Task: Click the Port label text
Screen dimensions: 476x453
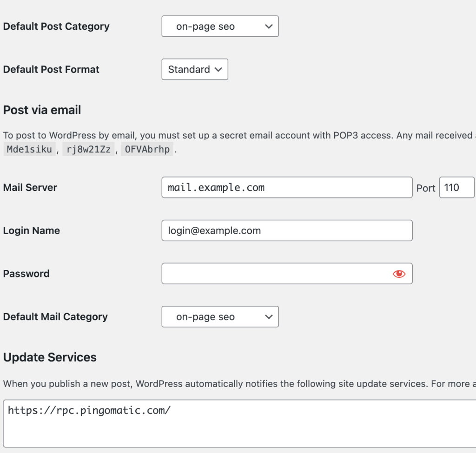Action: (425, 188)
